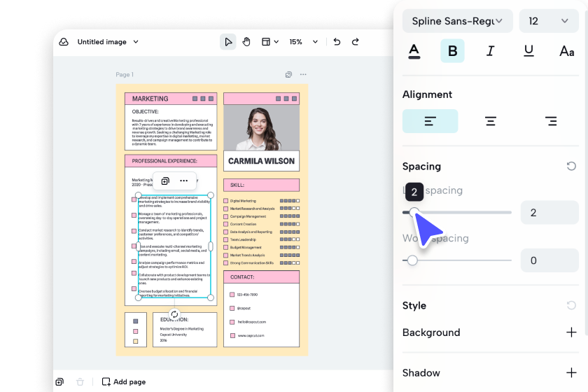Click the SKILL heading
Viewport: 588px width, 392px height.
[237, 185]
